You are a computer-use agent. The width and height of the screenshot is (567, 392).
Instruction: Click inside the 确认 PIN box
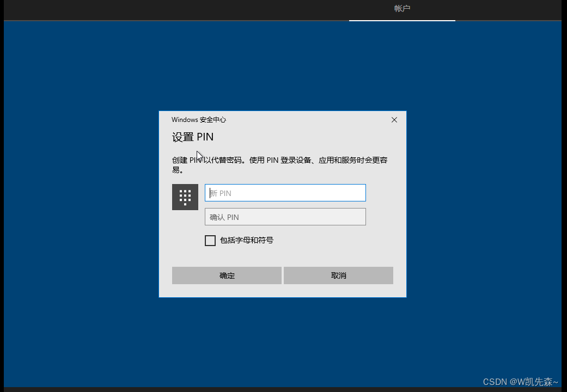pos(285,217)
